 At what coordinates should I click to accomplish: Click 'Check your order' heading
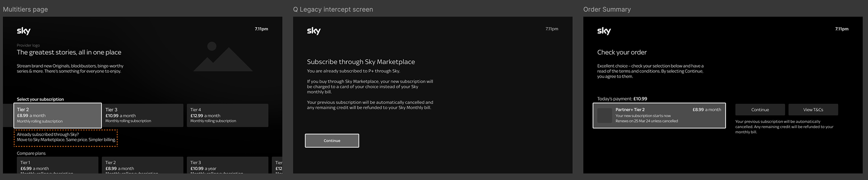(x=622, y=52)
